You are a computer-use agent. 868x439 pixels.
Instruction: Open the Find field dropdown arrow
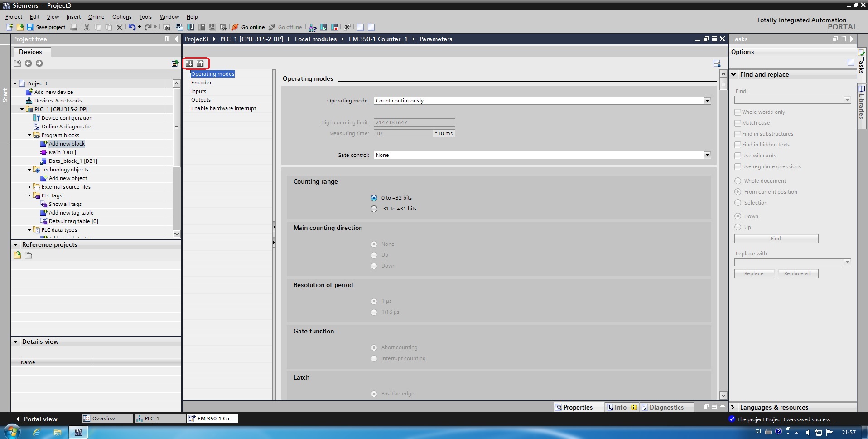coord(847,100)
